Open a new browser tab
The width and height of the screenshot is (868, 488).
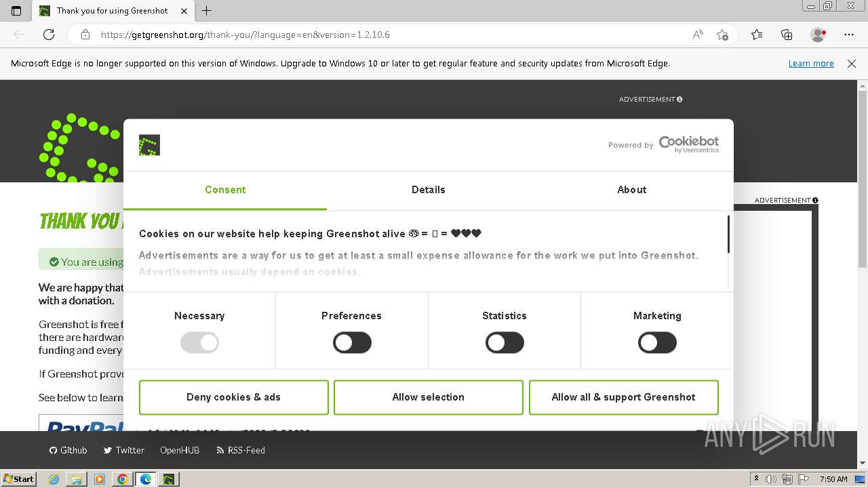point(207,11)
